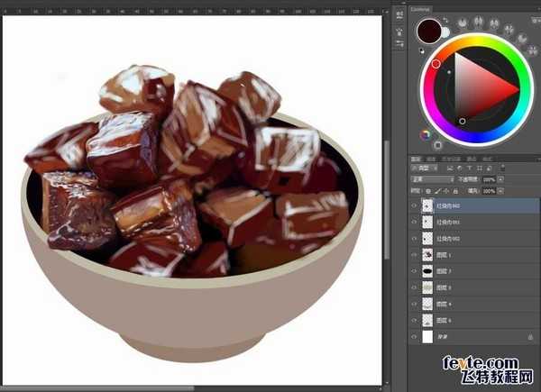Click the small color wheel mode icon
Image resolution: width=541 pixels, height=392 pixels.
click(426, 135)
